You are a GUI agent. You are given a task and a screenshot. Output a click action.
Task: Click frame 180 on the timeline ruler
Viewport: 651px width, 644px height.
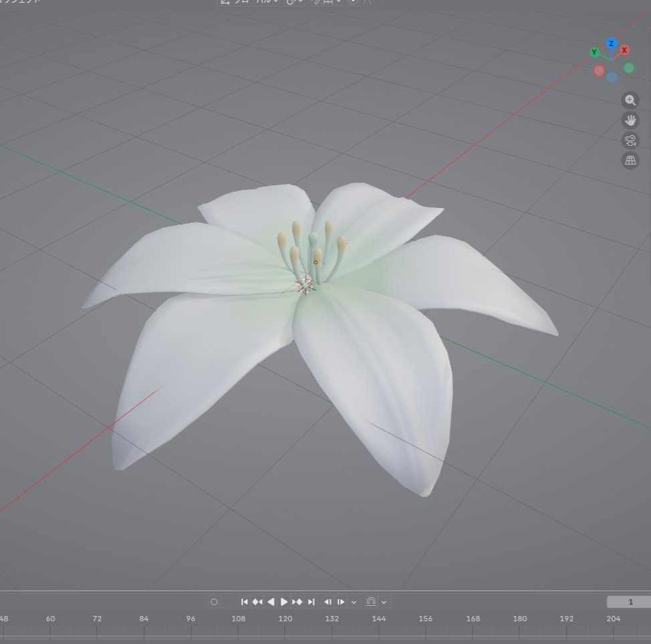[520, 619]
